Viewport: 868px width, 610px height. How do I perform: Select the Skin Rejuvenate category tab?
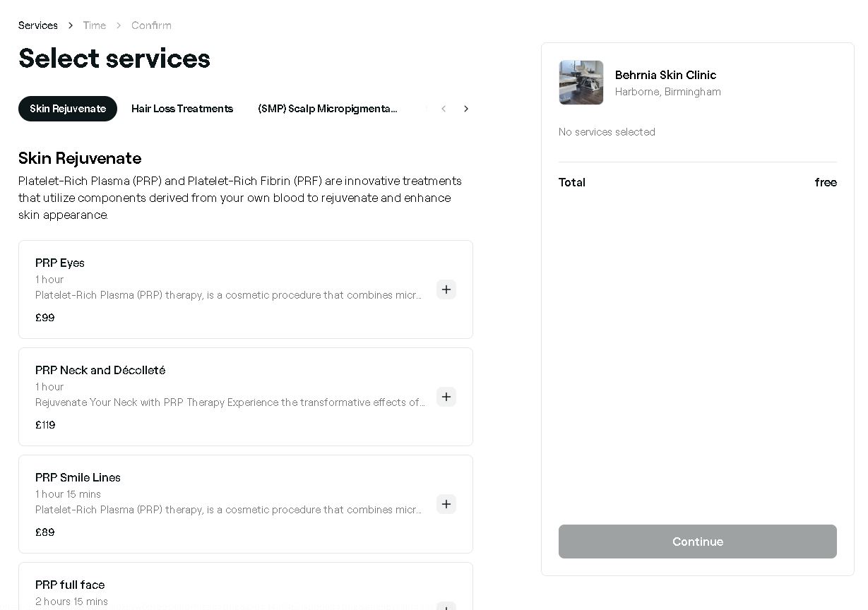[x=68, y=109]
